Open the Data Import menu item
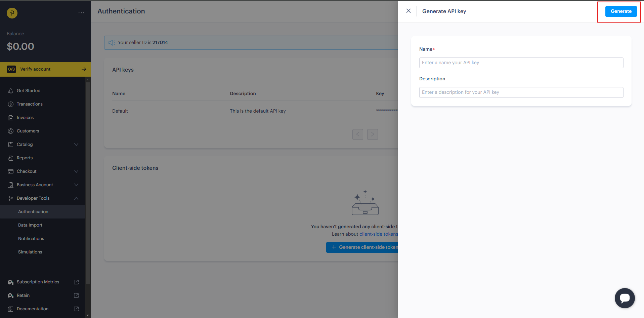The height and width of the screenshot is (318, 644). point(30,225)
